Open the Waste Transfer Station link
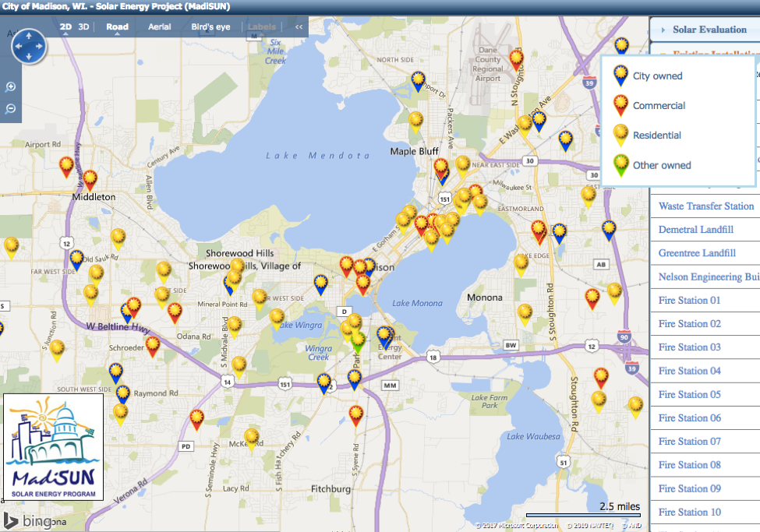 click(x=706, y=206)
